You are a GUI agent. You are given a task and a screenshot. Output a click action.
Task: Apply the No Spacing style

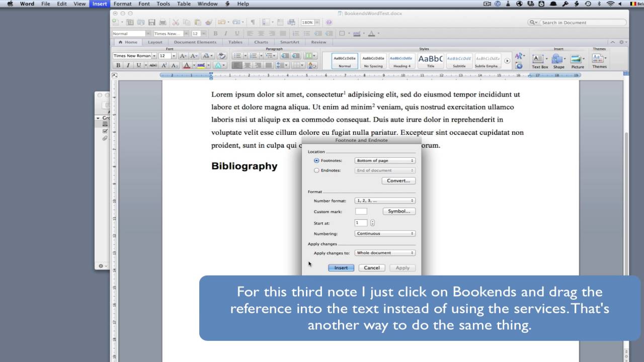[x=373, y=61]
